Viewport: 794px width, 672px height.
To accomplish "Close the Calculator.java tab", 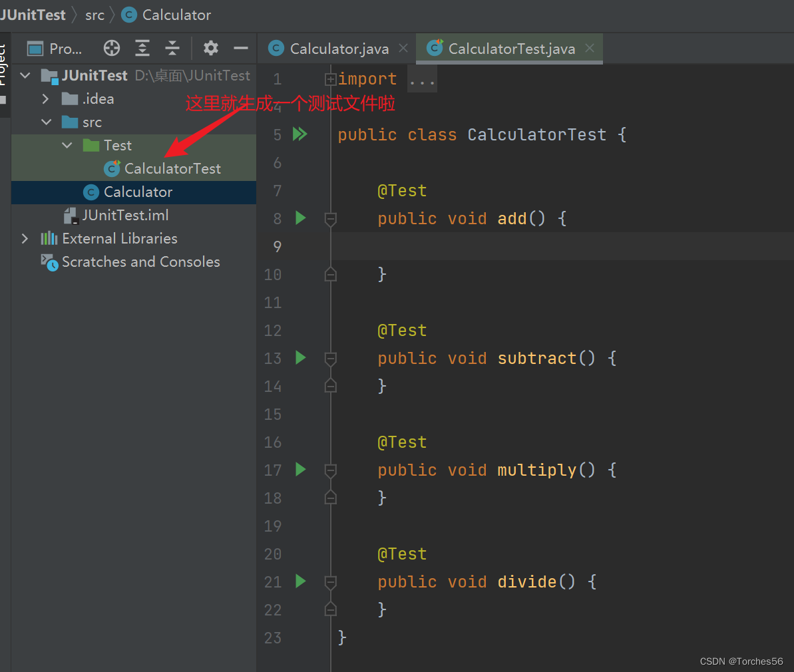I will click(x=403, y=48).
